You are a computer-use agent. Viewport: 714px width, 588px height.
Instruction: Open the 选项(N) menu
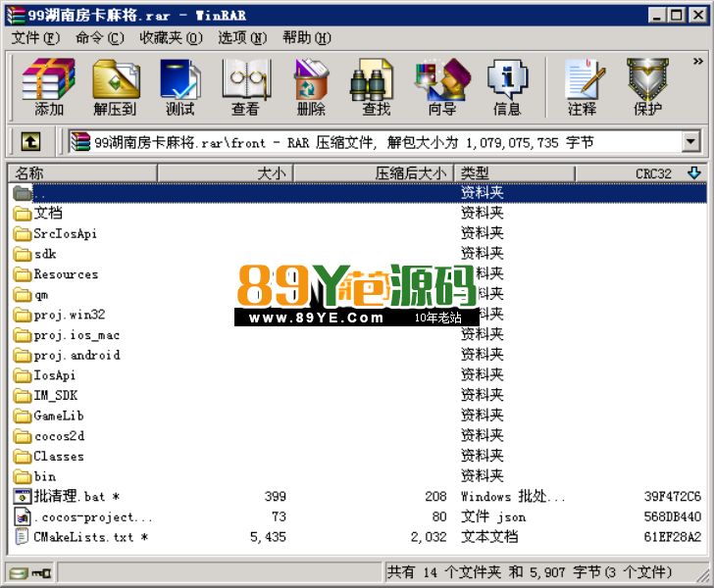tap(242, 38)
